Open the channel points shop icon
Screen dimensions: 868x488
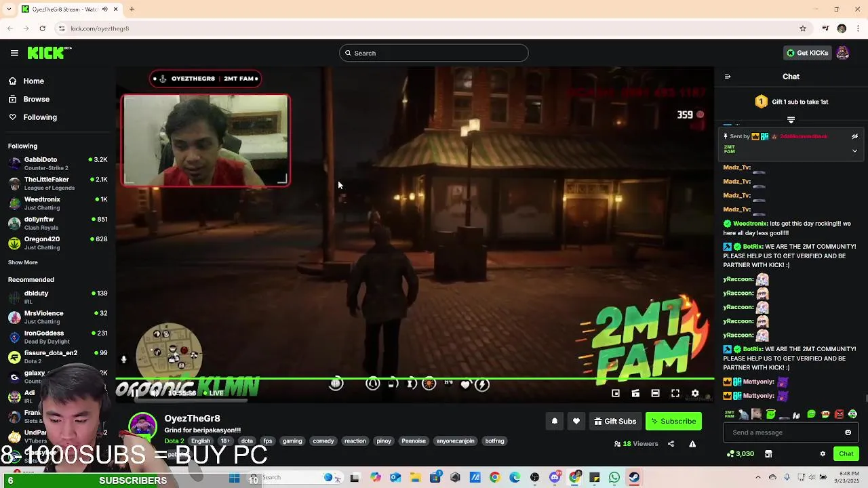coord(768,453)
